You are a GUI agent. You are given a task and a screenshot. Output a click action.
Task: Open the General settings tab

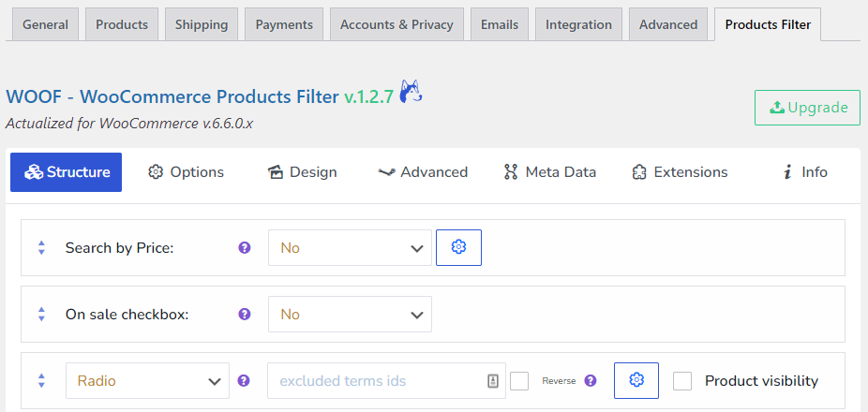(46, 24)
